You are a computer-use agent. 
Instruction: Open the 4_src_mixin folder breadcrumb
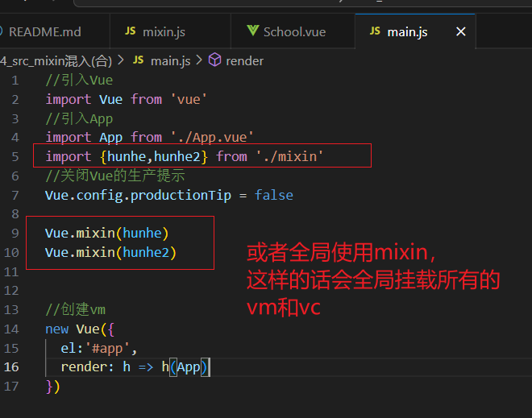coord(55,60)
